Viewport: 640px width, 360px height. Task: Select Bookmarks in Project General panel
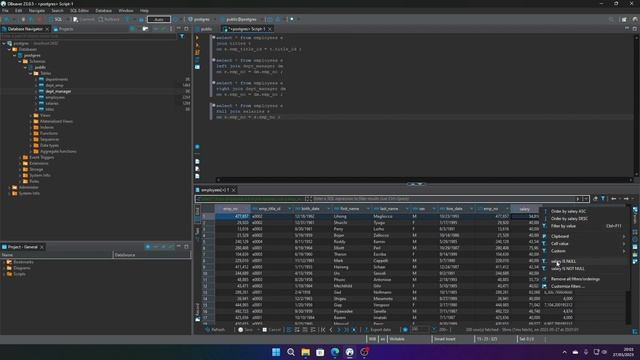(23, 262)
